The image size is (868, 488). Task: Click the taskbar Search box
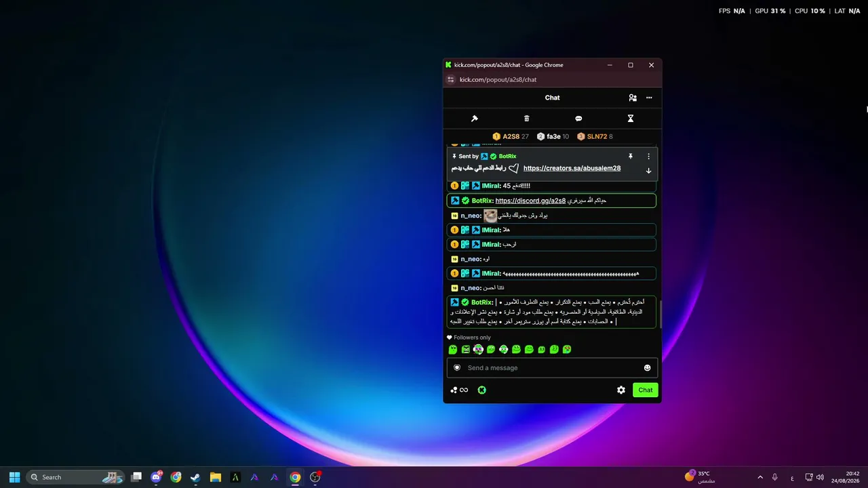[x=75, y=477]
